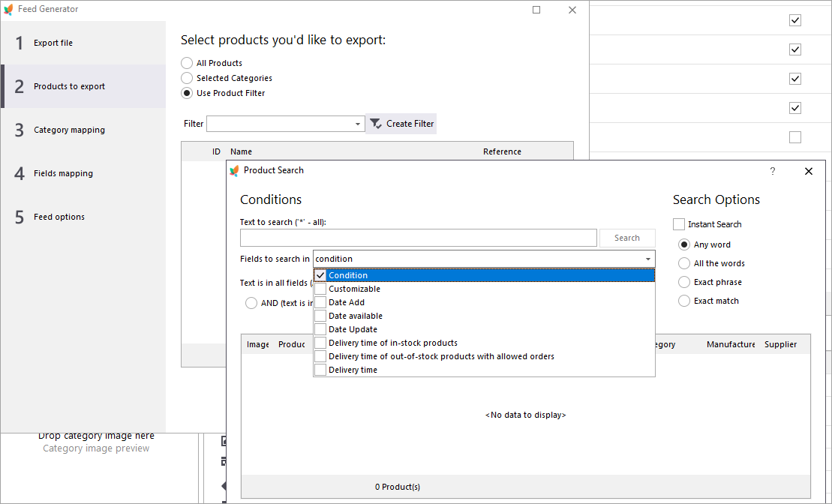Select the All Products radio button
The height and width of the screenshot is (504, 832).
pos(187,63)
